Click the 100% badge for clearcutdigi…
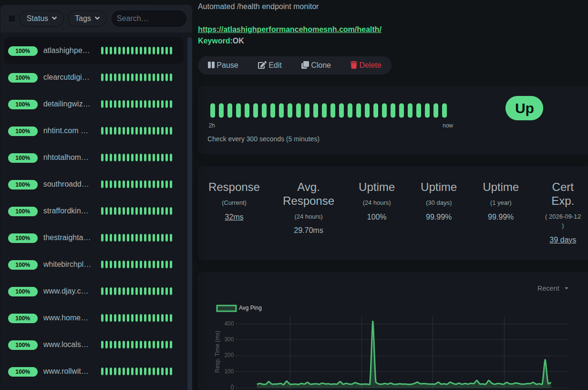Screen dimensions: 588x390 [x=23, y=77]
